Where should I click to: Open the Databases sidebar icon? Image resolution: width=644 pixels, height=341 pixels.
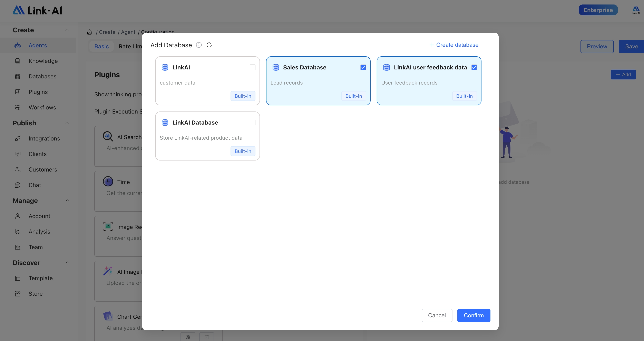18,77
